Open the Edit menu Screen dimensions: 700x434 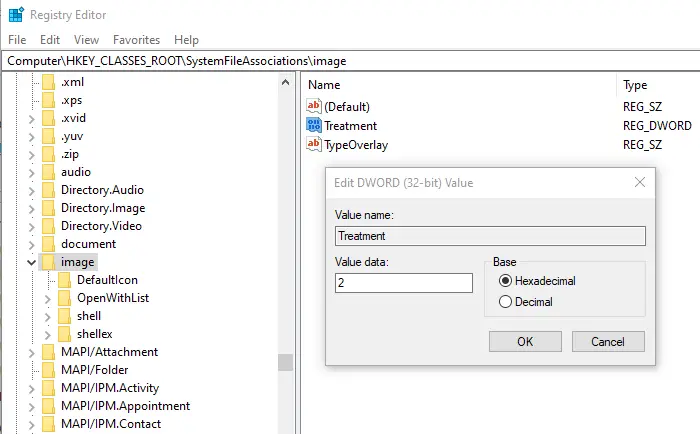point(50,40)
